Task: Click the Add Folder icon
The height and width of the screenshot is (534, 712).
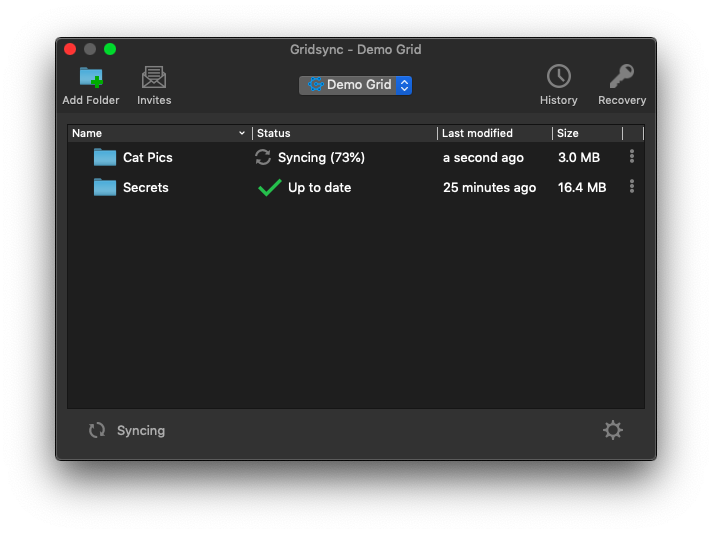Action: coord(91,77)
